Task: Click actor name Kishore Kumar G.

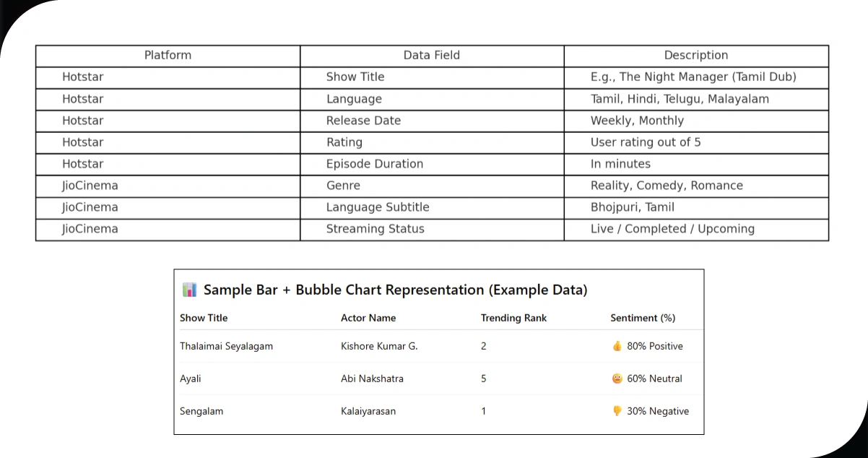Action: pos(379,346)
